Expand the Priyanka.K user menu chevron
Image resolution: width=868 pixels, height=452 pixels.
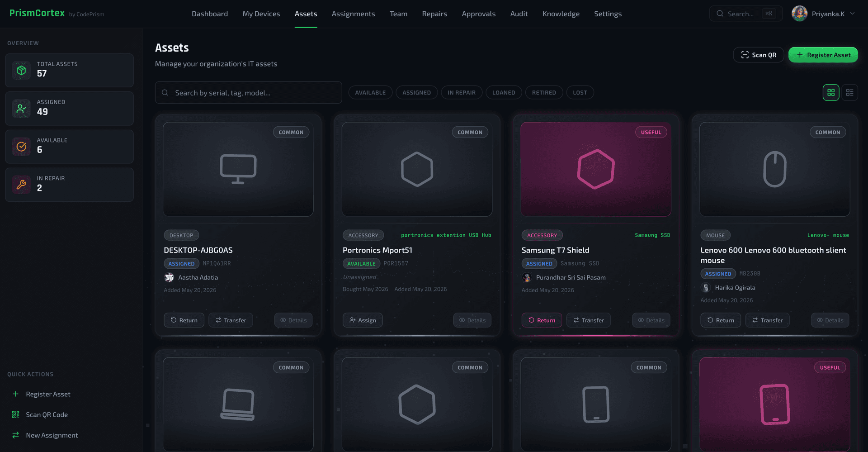(x=852, y=14)
